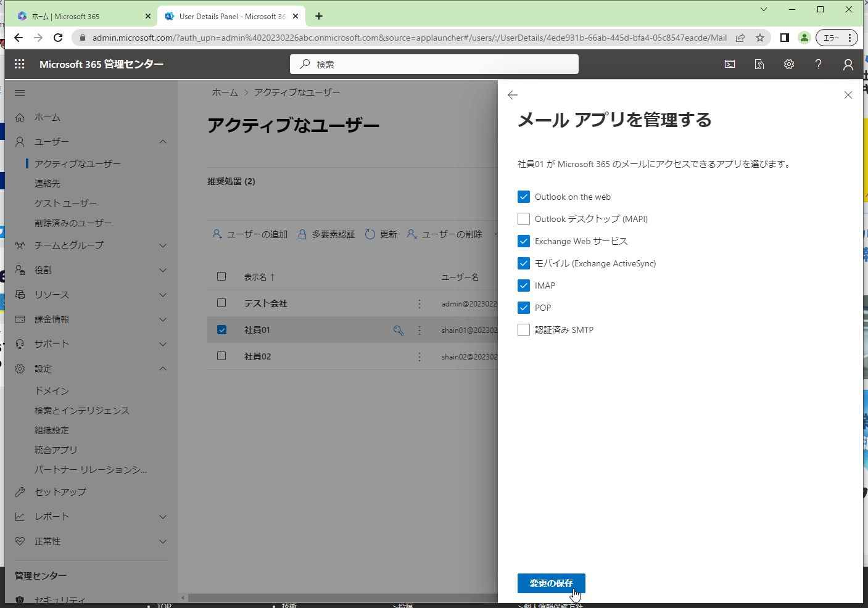This screenshot has width=868, height=608.
Task: Click ユーザーの削除 toolbar button
Action: pyautogui.click(x=445, y=234)
